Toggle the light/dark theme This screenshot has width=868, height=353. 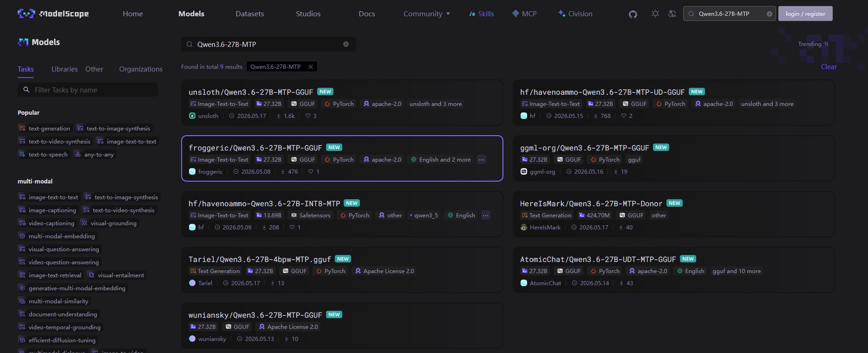tap(655, 14)
